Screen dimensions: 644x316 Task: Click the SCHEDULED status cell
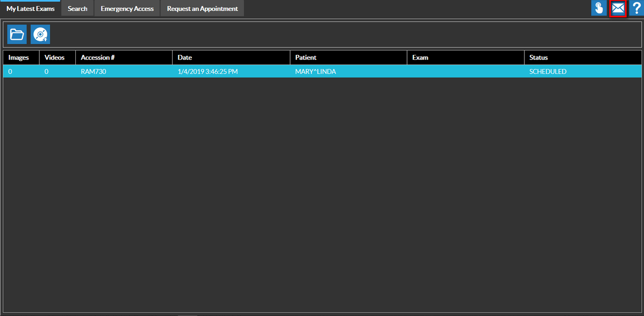548,72
